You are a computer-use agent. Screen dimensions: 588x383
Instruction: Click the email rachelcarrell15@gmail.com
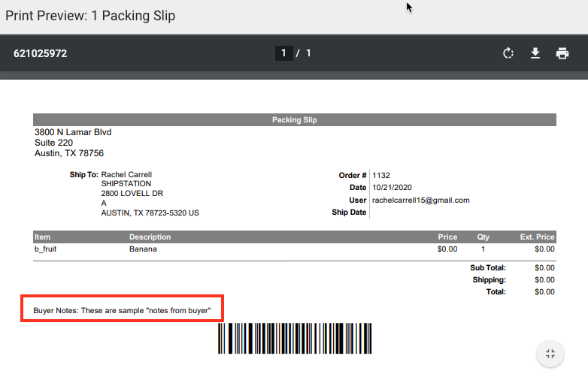click(420, 201)
